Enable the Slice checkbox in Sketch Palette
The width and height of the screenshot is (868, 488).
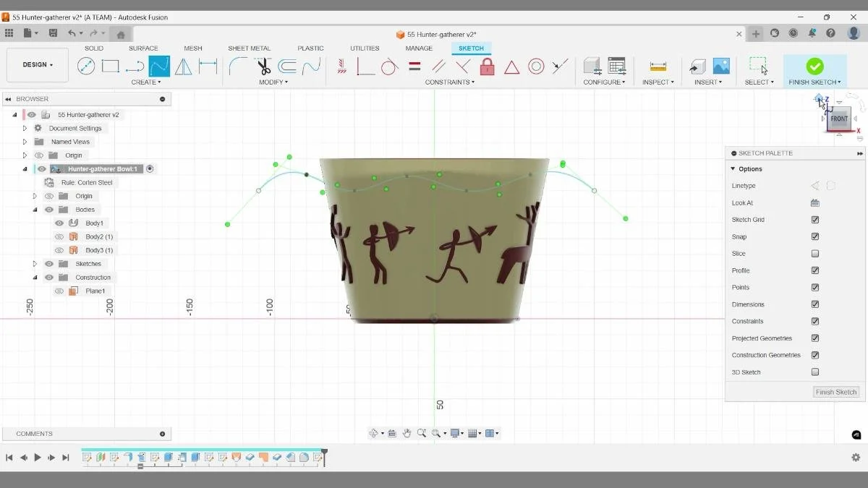(816, 253)
